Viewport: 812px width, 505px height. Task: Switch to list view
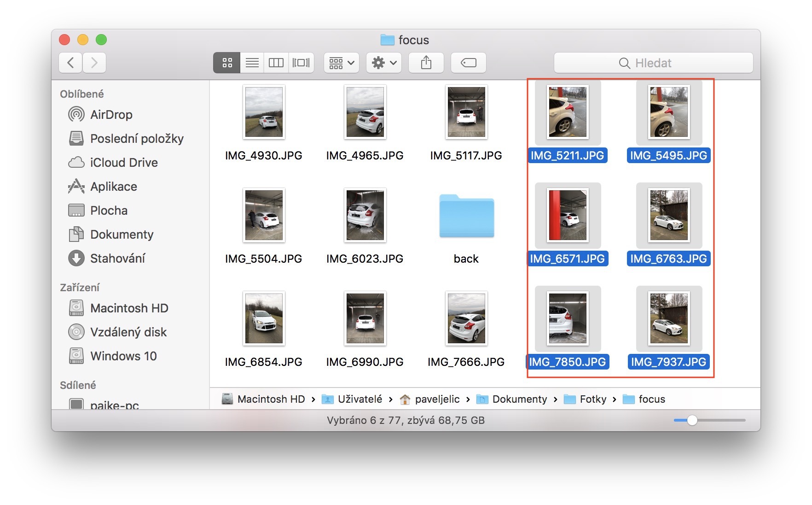click(x=252, y=63)
